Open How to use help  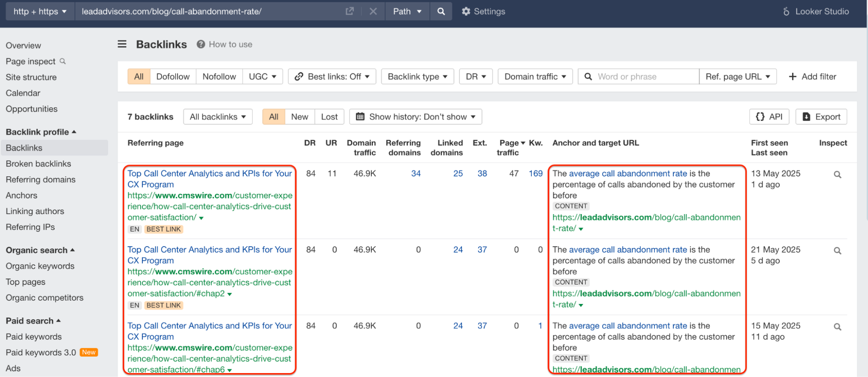(x=224, y=44)
